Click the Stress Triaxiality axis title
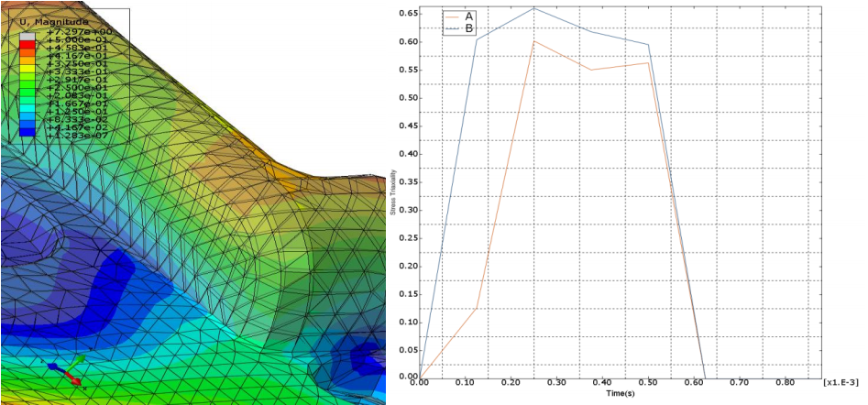 point(393,192)
